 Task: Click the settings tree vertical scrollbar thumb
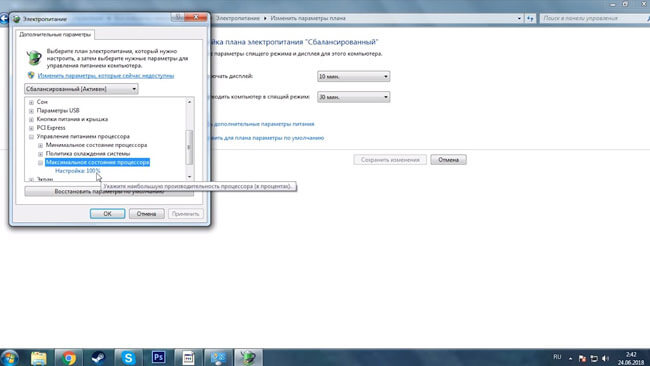coord(189,147)
